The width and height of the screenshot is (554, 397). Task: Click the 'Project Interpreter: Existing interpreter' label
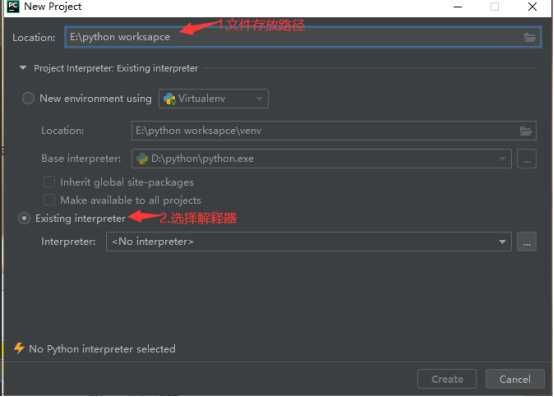(116, 68)
